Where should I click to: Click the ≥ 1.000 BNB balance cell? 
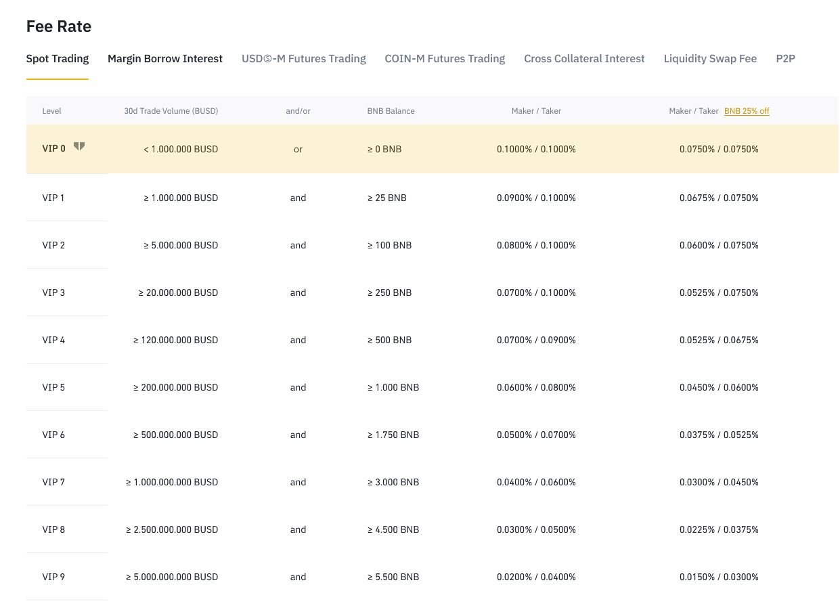393,387
